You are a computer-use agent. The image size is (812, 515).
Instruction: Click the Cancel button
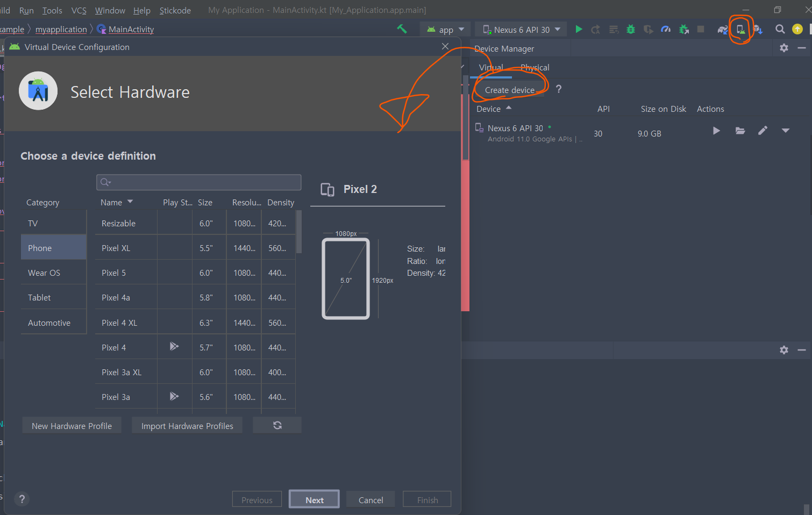pyautogui.click(x=371, y=499)
